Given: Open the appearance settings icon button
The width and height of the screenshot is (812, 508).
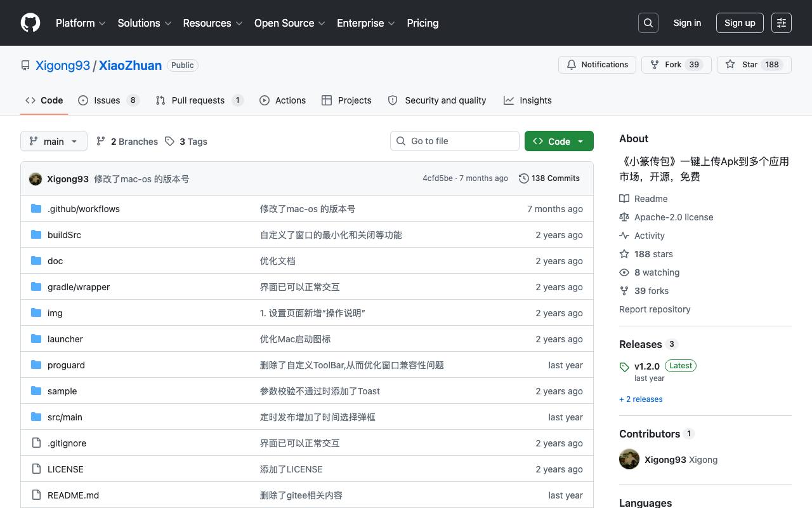Looking at the screenshot, I should click(782, 23).
